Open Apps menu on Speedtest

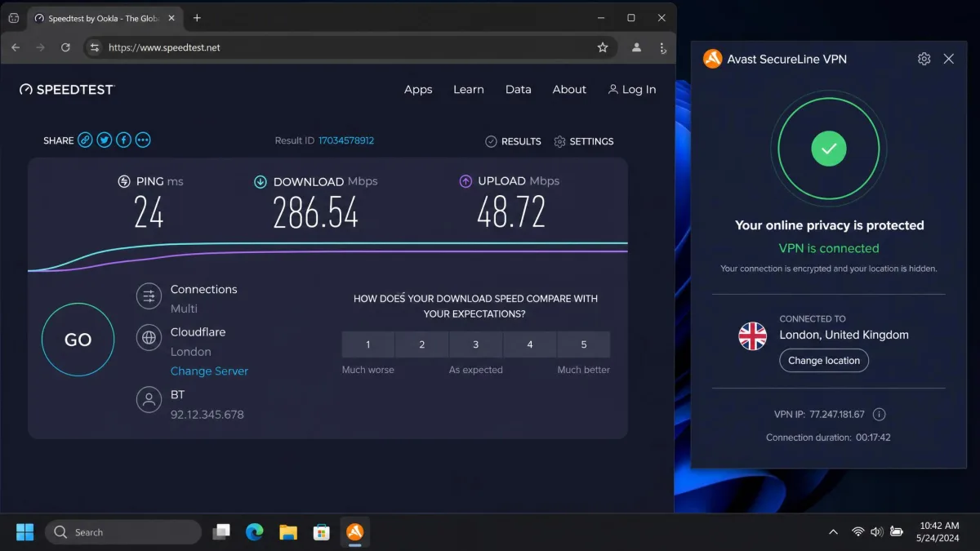pyautogui.click(x=418, y=90)
